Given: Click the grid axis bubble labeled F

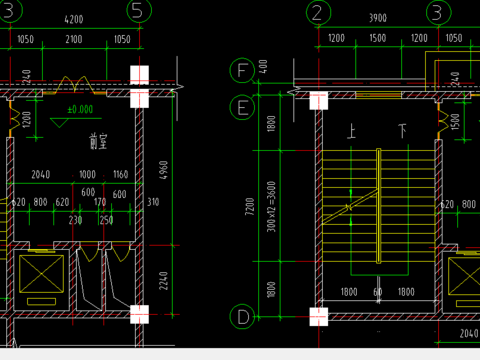Looking at the screenshot, I should (242, 70).
